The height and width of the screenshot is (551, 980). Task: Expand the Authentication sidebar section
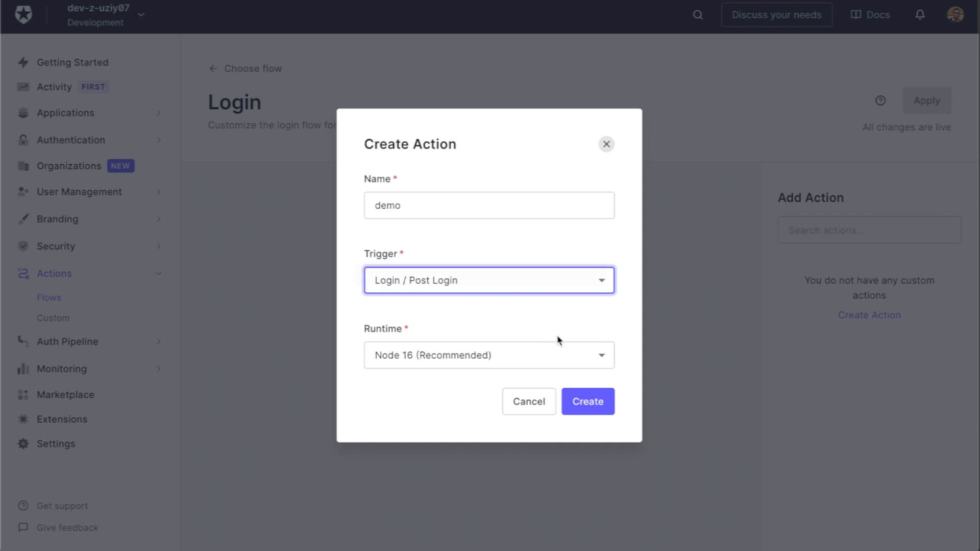tap(70, 140)
